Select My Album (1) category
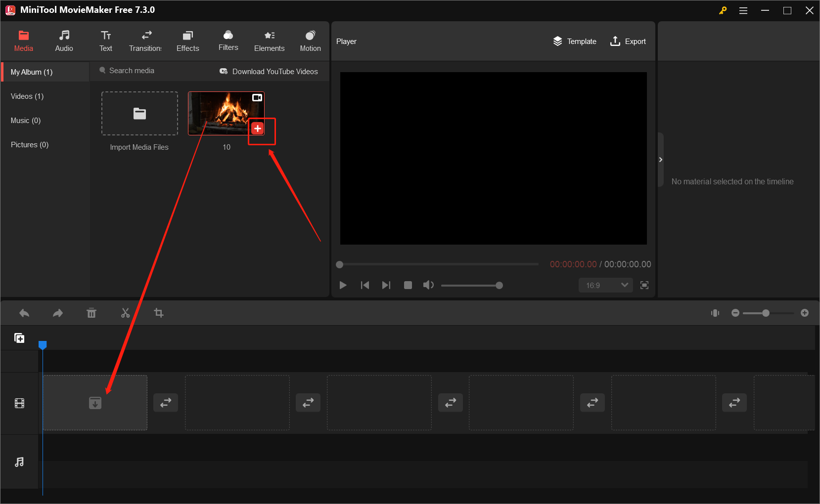 pos(45,72)
